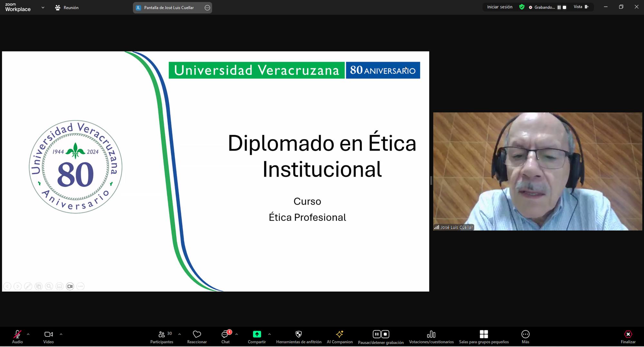Open the Participantes panel

coord(162,337)
